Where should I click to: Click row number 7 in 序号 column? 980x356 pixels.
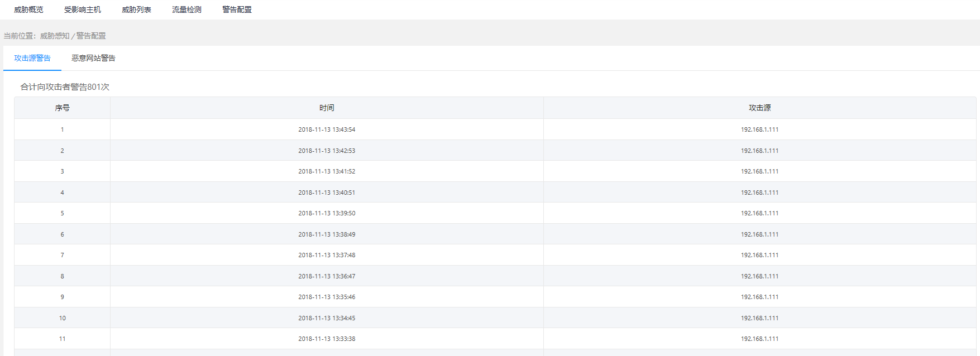tap(62, 255)
